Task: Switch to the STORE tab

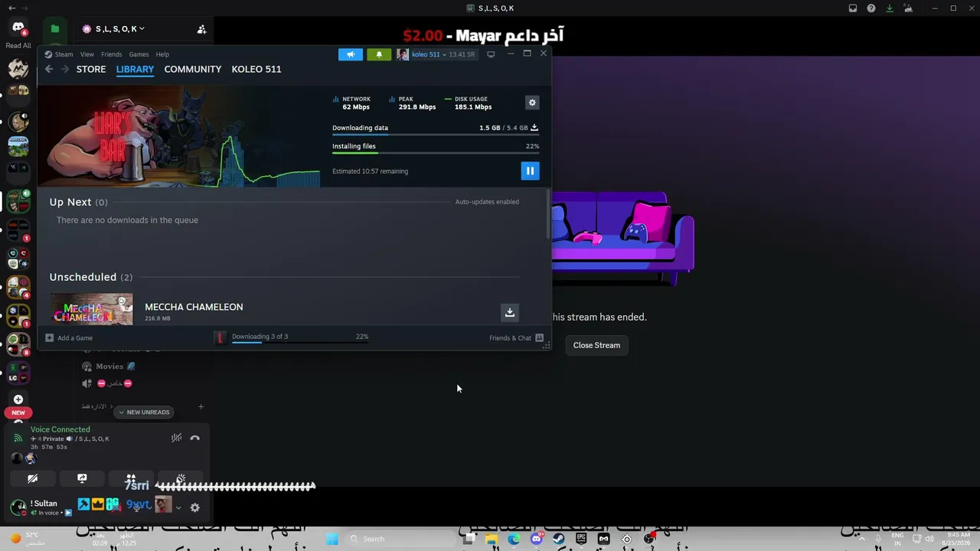Action: [x=91, y=69]
